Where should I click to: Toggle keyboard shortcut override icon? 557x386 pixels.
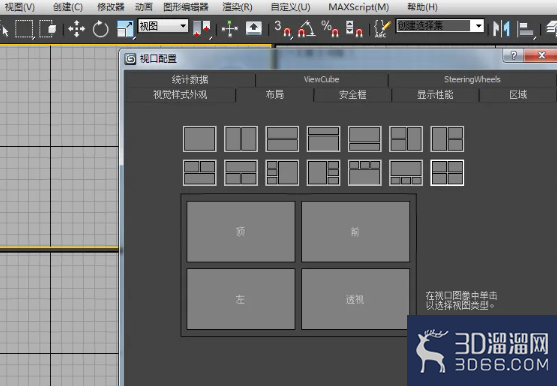[x=254, y=28]
